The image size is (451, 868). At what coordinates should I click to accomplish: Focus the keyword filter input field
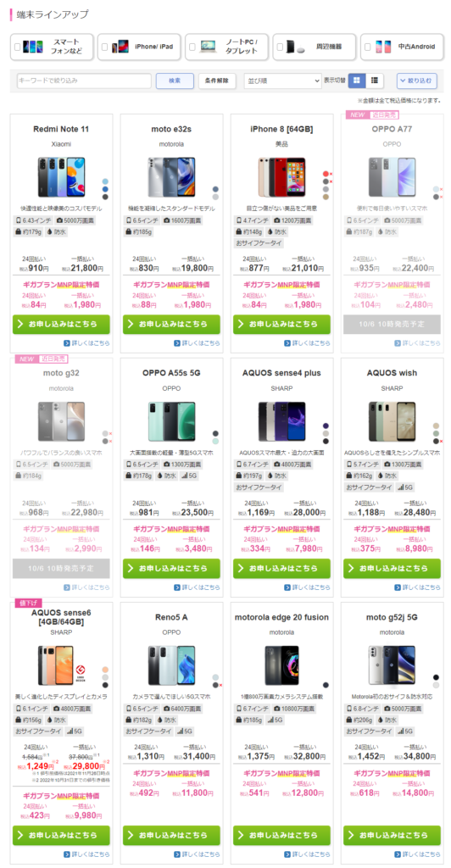[x=84, y=81]
